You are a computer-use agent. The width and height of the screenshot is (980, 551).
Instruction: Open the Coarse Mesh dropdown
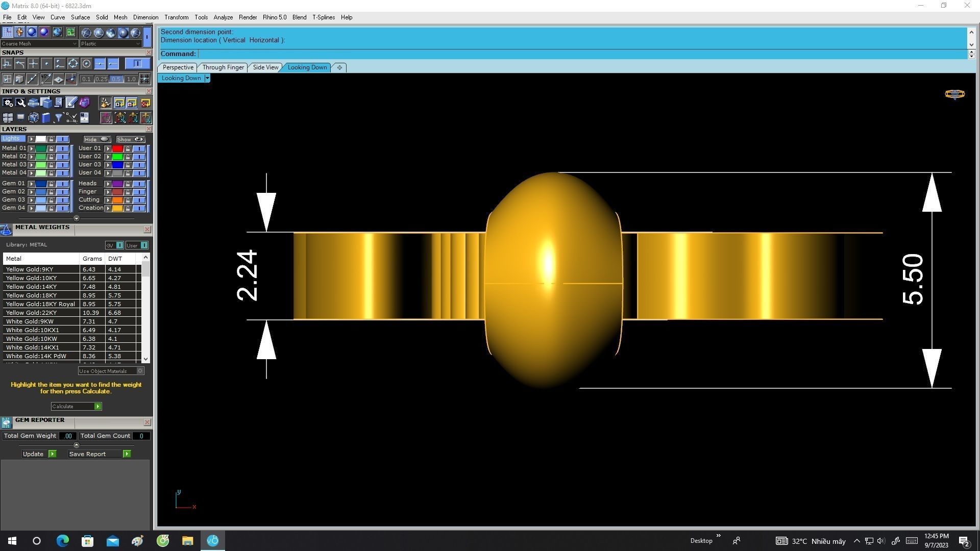[x=75, y=44]
